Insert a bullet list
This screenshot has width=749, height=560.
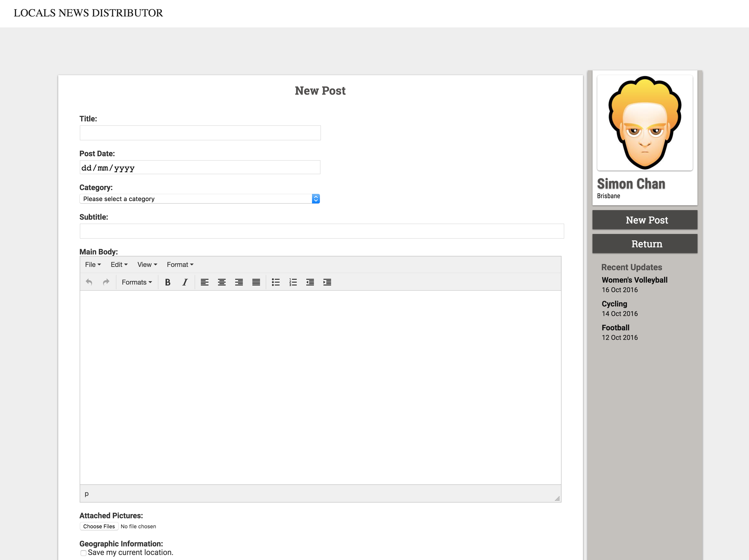[276, 282]
